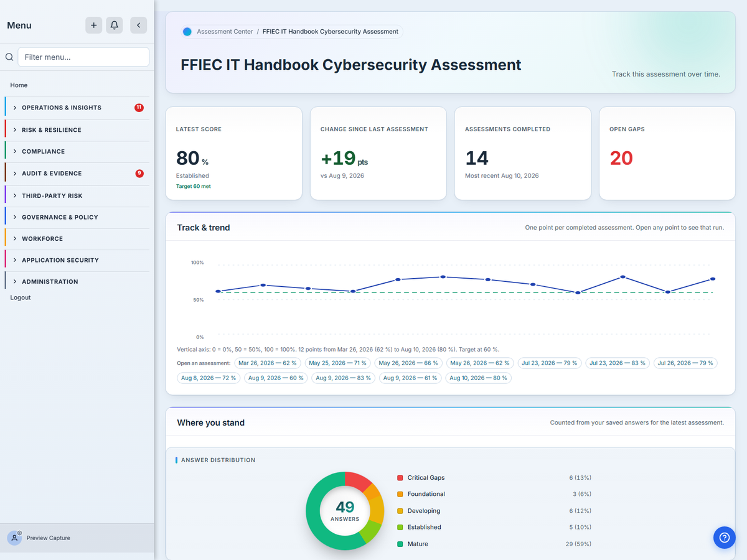Click the teal Mature legend swatch
Screen dimensions: 747x560
pyautogui.click(x=400, y=544)
